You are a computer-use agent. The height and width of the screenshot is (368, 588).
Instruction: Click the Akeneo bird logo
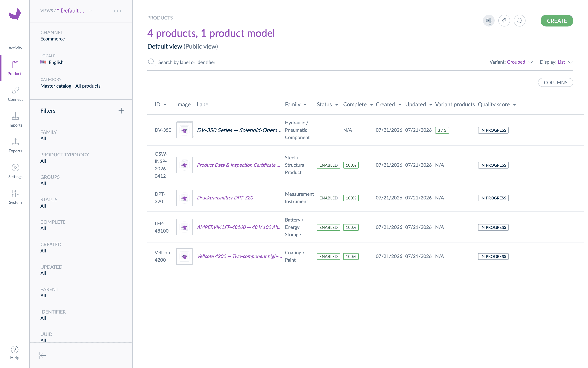pos(15,14)
